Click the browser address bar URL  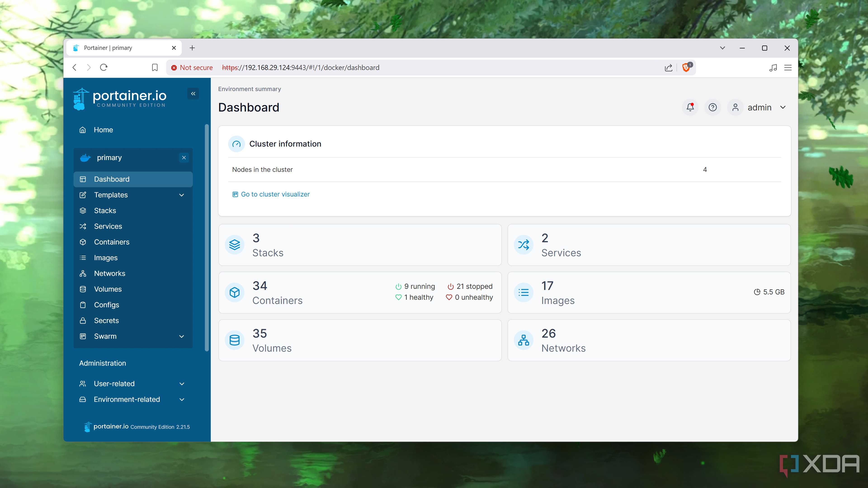point(301,68)
